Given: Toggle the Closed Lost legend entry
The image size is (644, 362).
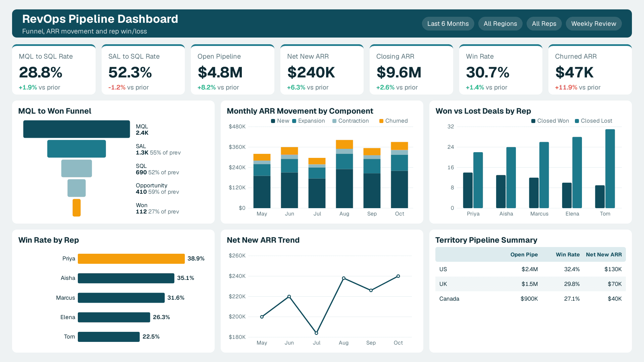Looking at the screenshot, I should coord(593,121).
